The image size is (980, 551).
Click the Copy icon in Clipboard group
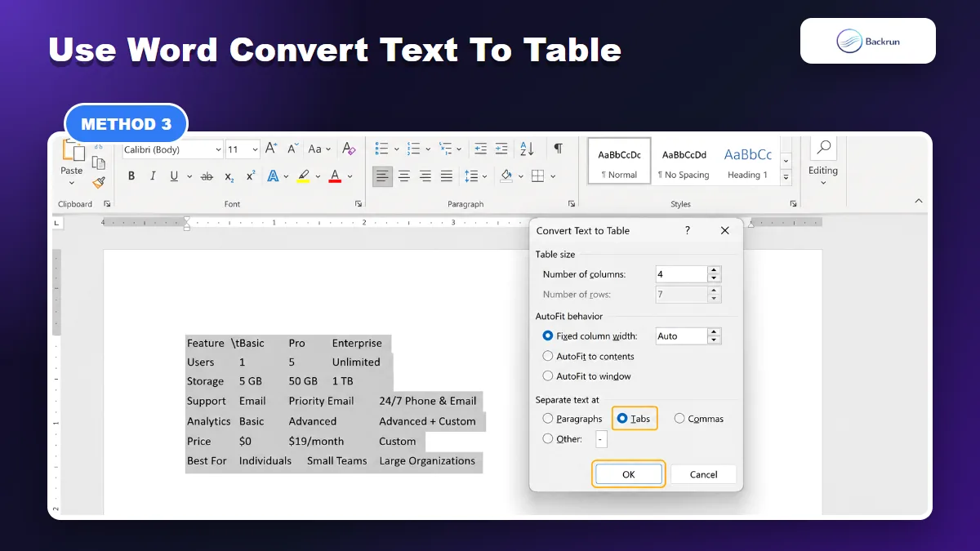(99, 163)
